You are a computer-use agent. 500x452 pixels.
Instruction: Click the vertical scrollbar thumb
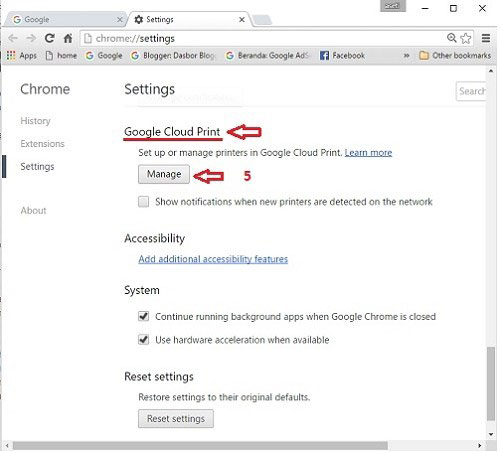pyautogui.click(x=491, y=383)
